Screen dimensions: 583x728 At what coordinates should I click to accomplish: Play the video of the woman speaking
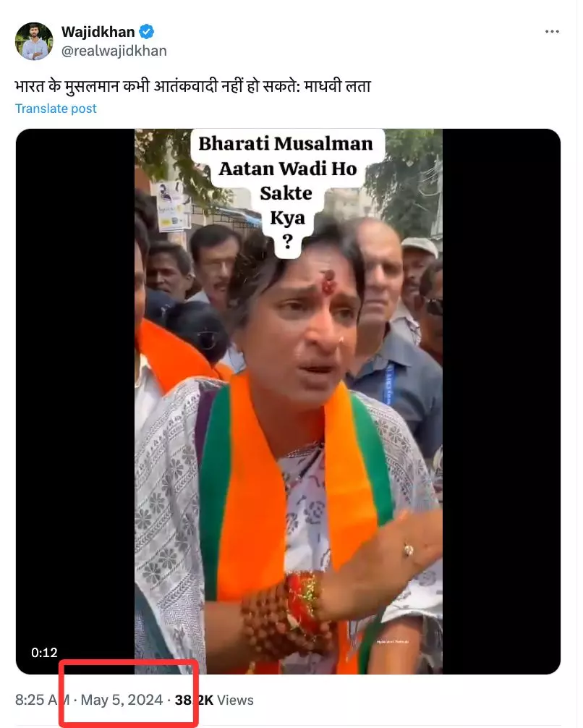(x=289, y=401)
